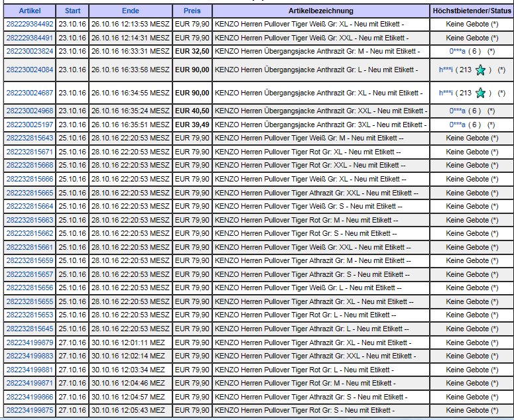Open bidder 0***a on Gr: M jacket row
This screenshot has width=514, height=420.
tap(457, 52)
